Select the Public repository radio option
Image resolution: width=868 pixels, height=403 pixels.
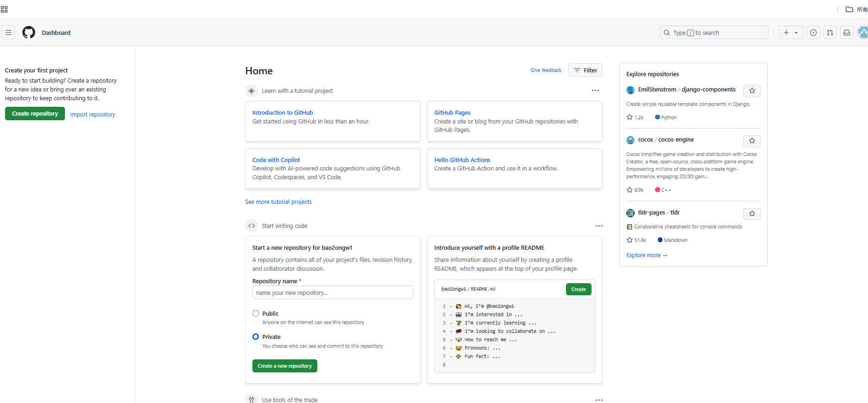pos(256,313)
